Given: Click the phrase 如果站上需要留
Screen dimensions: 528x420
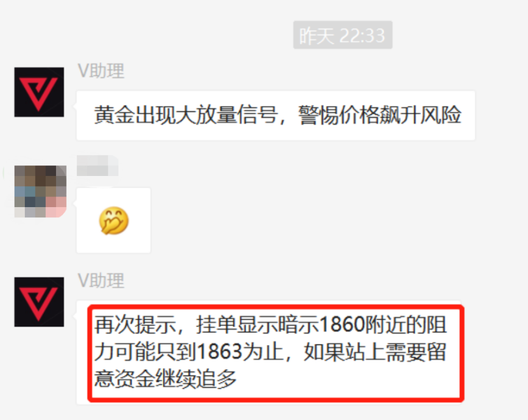Looking at the screenshot, I should click(375, 353).
